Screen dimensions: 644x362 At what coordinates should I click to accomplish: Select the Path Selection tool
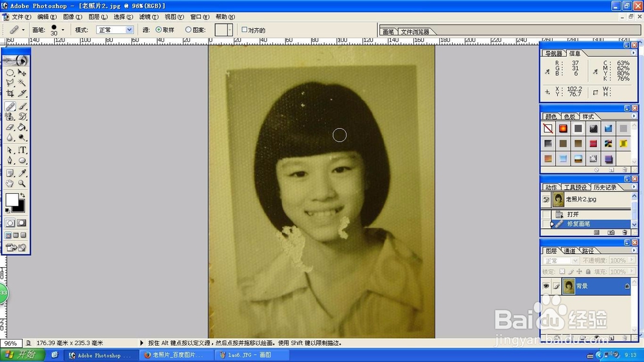point(10,150)
